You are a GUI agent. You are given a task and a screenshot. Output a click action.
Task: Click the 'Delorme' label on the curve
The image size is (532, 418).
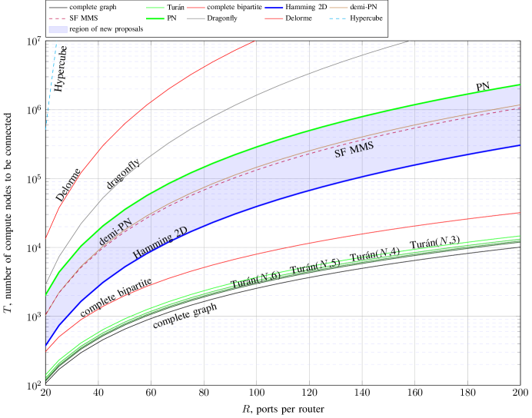pyautogui.click(x=68, y=184)
